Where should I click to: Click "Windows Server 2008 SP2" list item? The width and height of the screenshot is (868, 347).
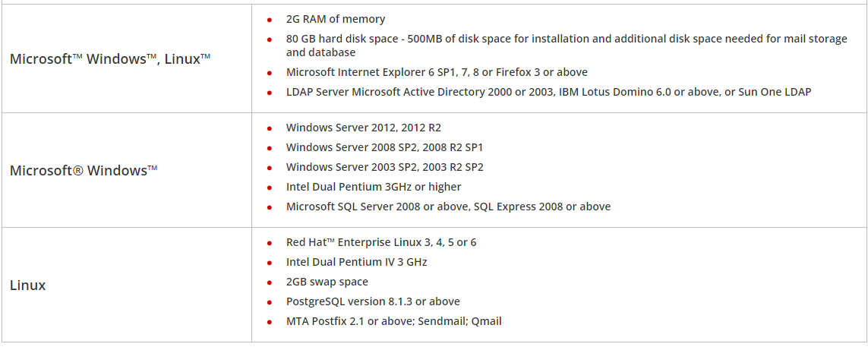(384, 147)
